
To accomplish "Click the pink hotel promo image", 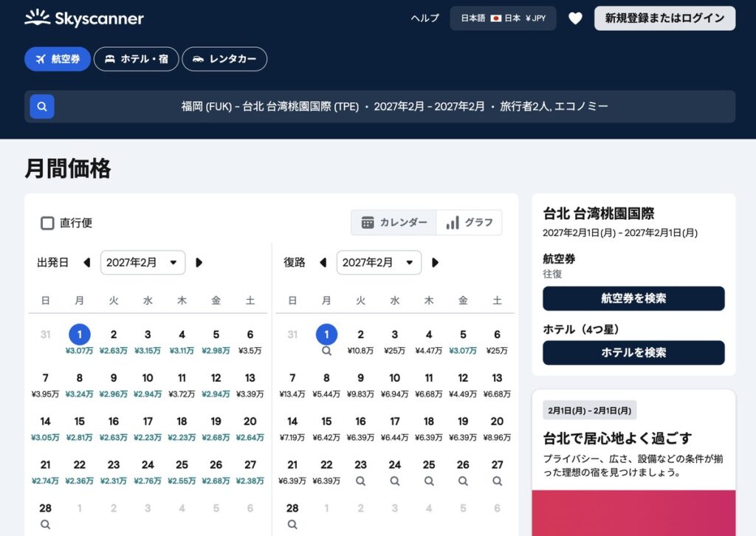I will click(x=633, y=513).
